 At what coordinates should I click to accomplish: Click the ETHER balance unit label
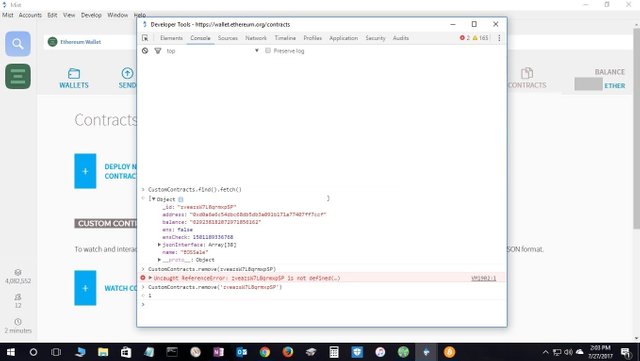[615, 86]
